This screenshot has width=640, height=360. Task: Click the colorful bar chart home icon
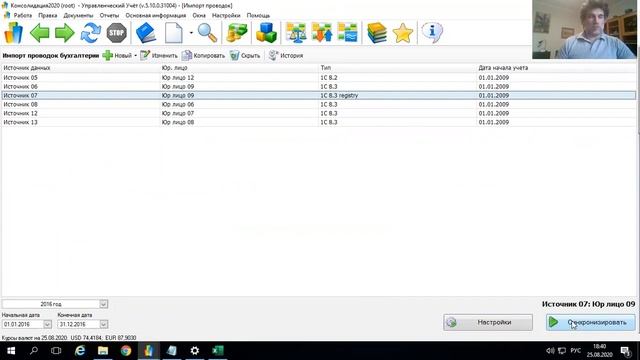[13, 33]
